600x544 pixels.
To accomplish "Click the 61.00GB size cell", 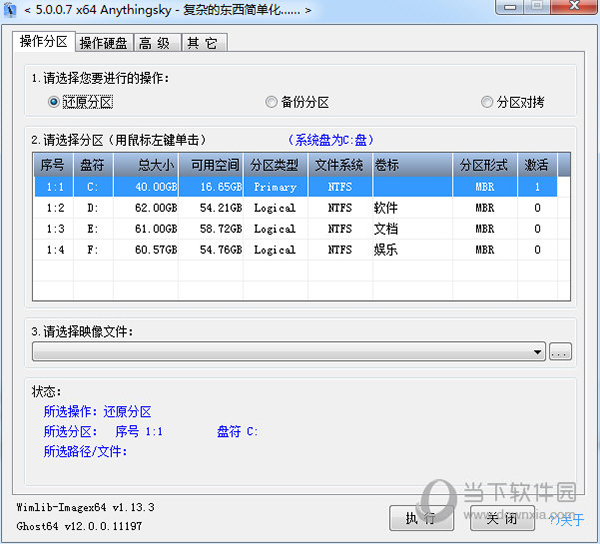I will 146,229.
